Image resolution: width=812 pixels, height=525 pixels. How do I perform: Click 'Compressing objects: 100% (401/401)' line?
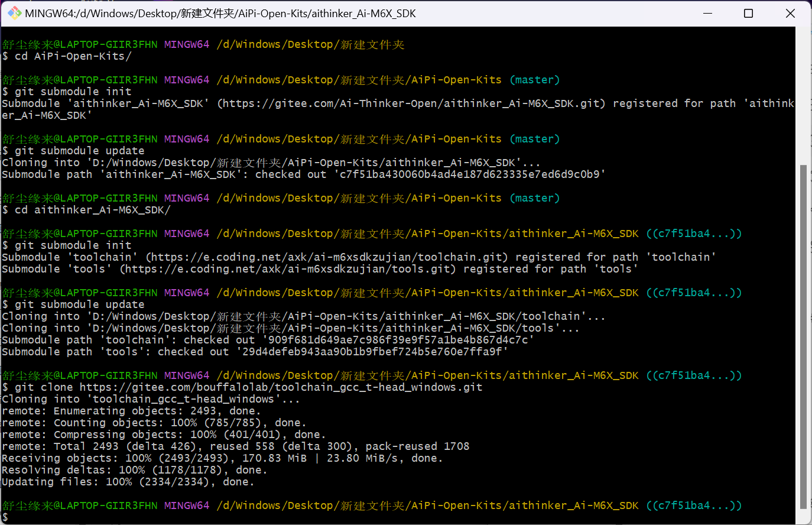(x=164, y=435)
